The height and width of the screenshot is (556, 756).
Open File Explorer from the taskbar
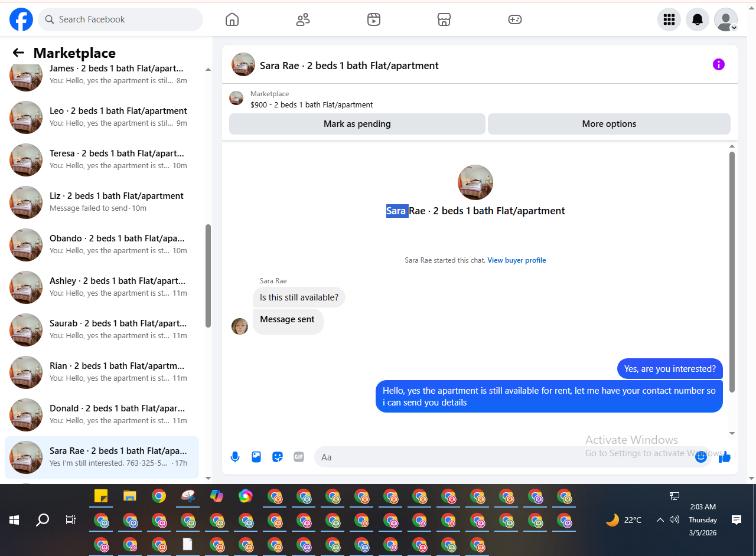(x=130, y=496)
